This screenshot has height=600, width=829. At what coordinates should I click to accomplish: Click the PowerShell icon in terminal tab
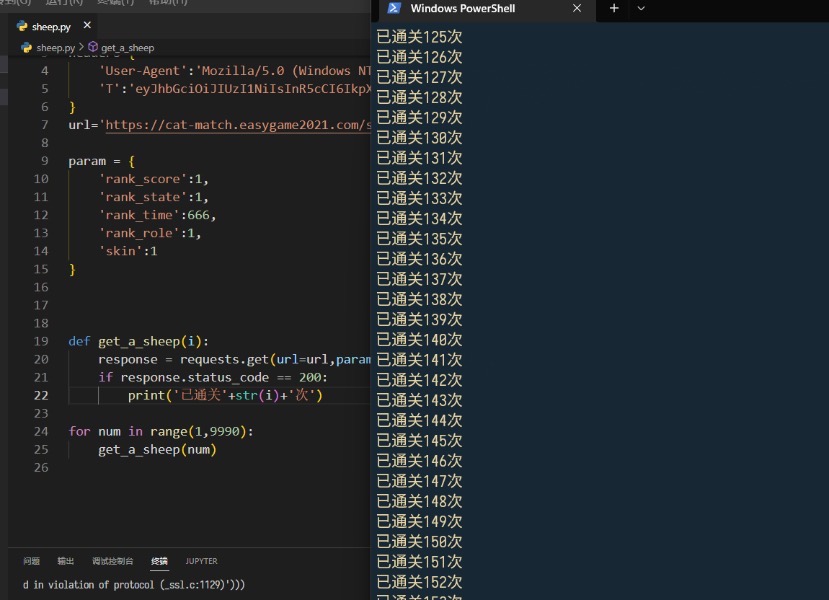pos(394,8)
